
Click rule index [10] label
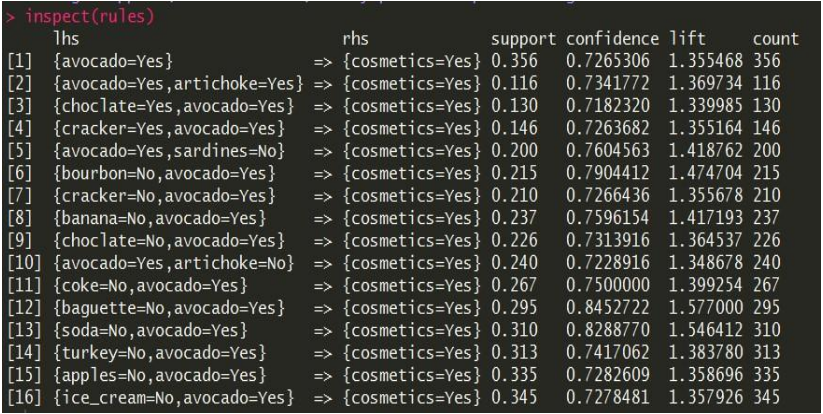point(24,263)
